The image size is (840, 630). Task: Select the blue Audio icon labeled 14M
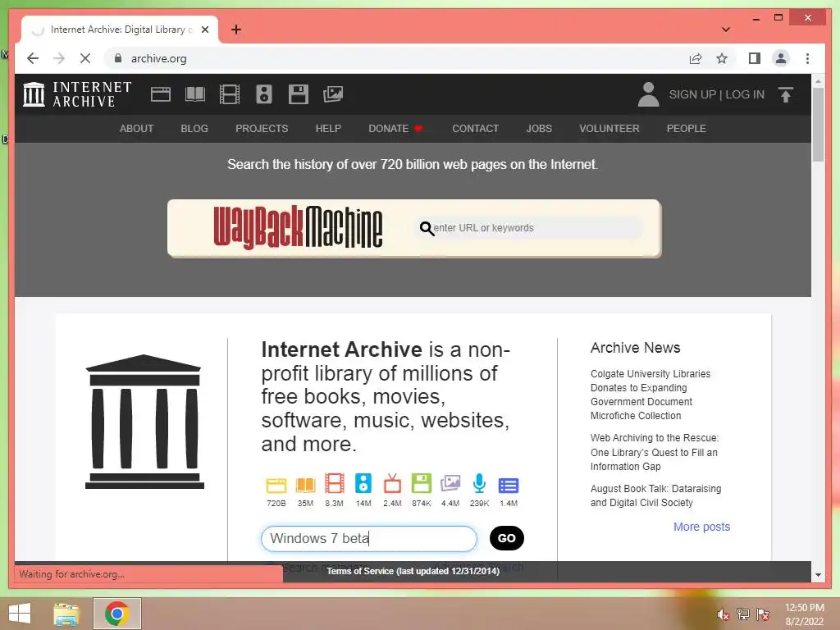coord(363,483)
